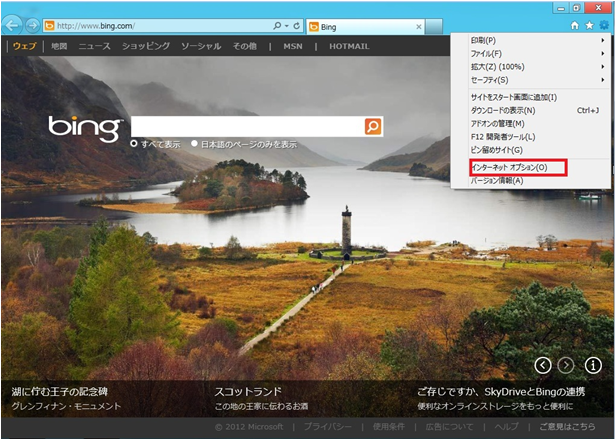This screenshot has width=616, height=440.
Task: Open the プライバシー footer link
Action: [328, 427]
